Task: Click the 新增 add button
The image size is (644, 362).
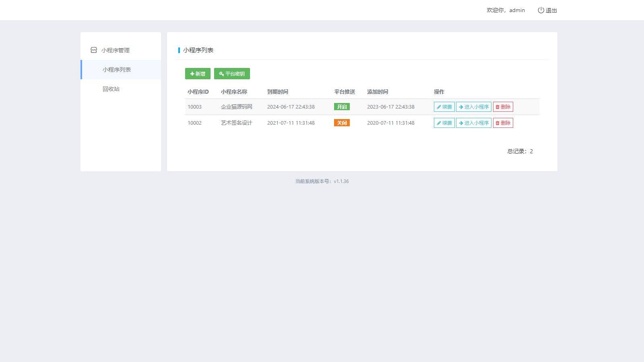Action: [x=198, y=74]
